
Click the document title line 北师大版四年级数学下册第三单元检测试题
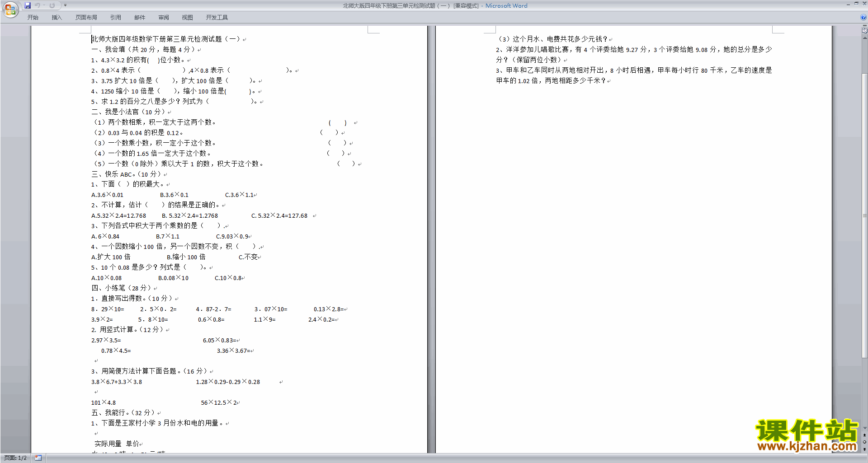166,39
